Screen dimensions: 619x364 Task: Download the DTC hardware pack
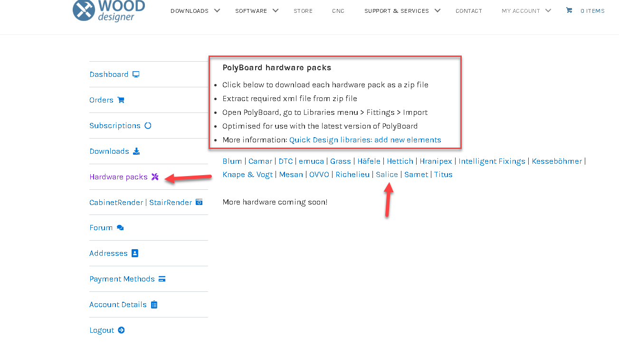[x=286, y=161]
